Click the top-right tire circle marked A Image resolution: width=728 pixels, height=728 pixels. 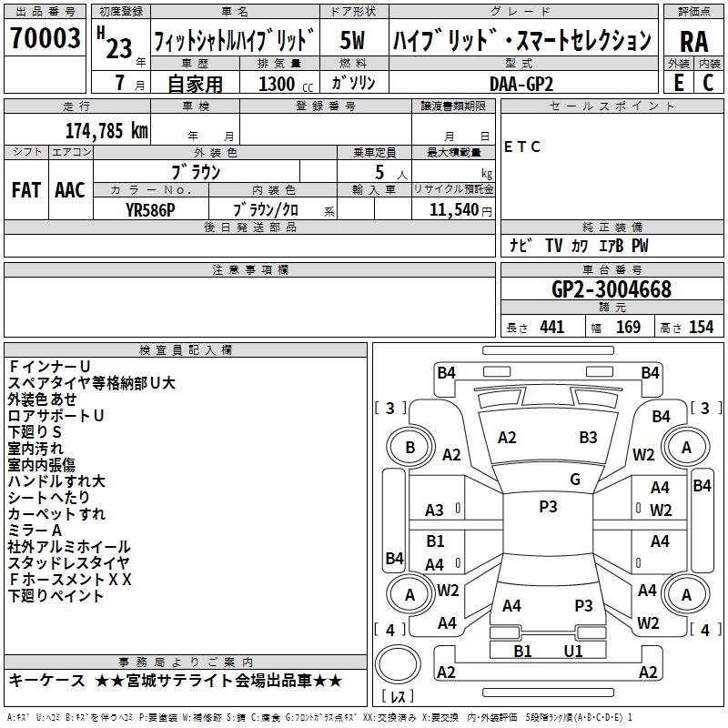(686, 448)
